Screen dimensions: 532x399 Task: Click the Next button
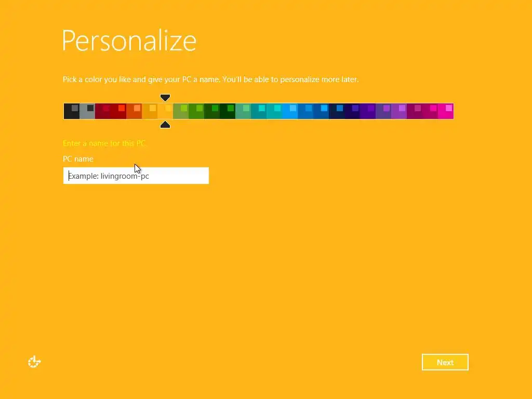(445, 362)
